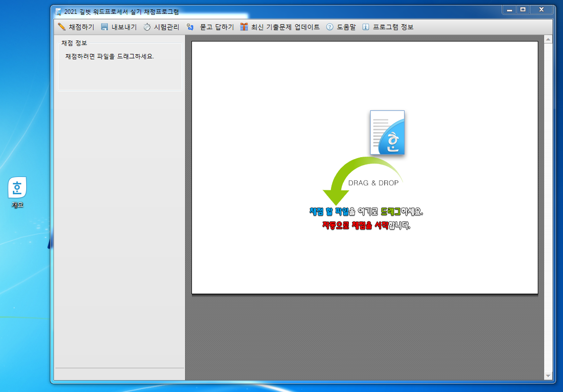Click the app icon in the title bar
The image size is (563, 392).
(x=58, y=11)
